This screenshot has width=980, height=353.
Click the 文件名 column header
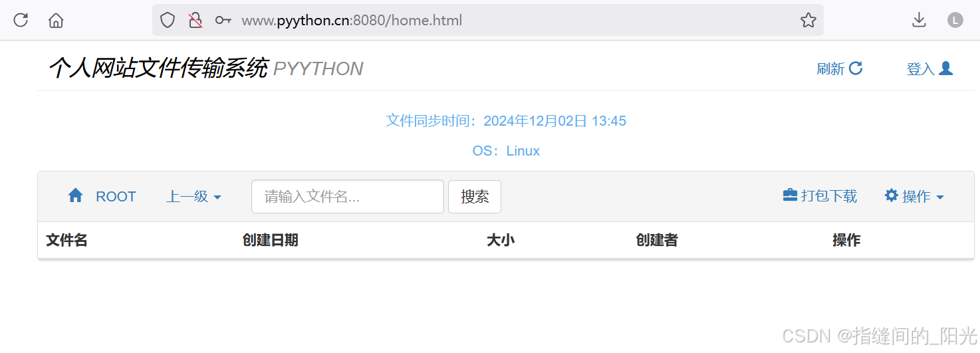tap(66, 240)
